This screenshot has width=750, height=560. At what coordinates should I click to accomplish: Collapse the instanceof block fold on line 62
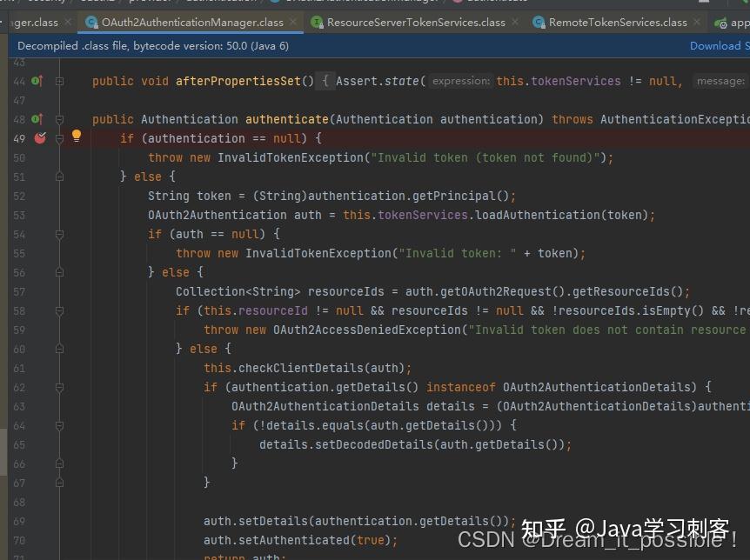click(x=59, y=387)
